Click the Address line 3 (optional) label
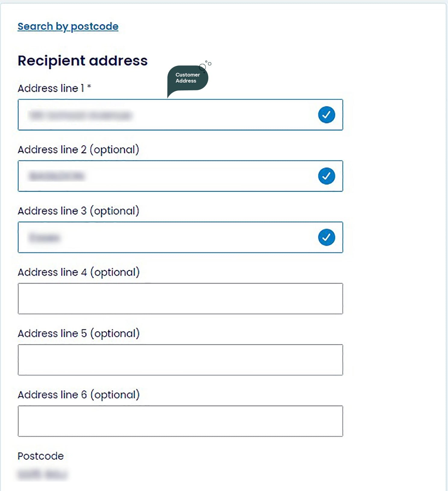448x491 pixels. click(78, 211)
